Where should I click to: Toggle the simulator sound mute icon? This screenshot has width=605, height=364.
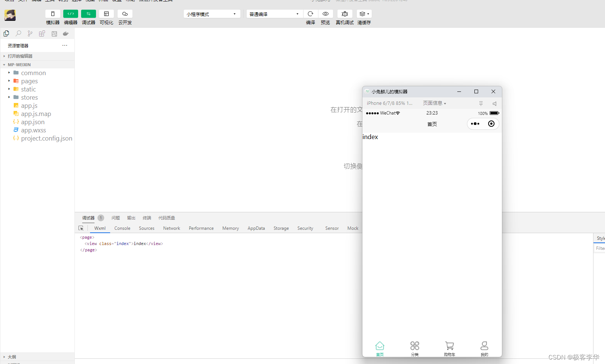coord(493,103)
